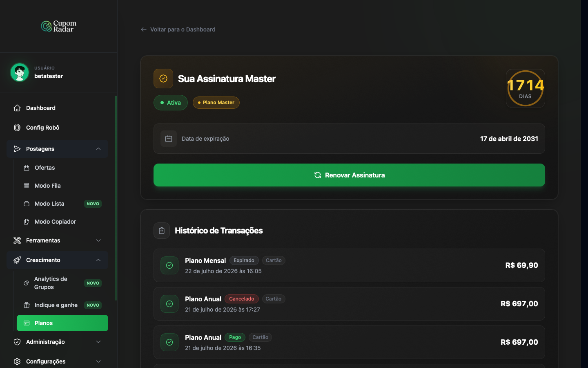Viewport: 588px width, 368px height.
Task: Open Config Robô in the sidebar
Action: 57,128
